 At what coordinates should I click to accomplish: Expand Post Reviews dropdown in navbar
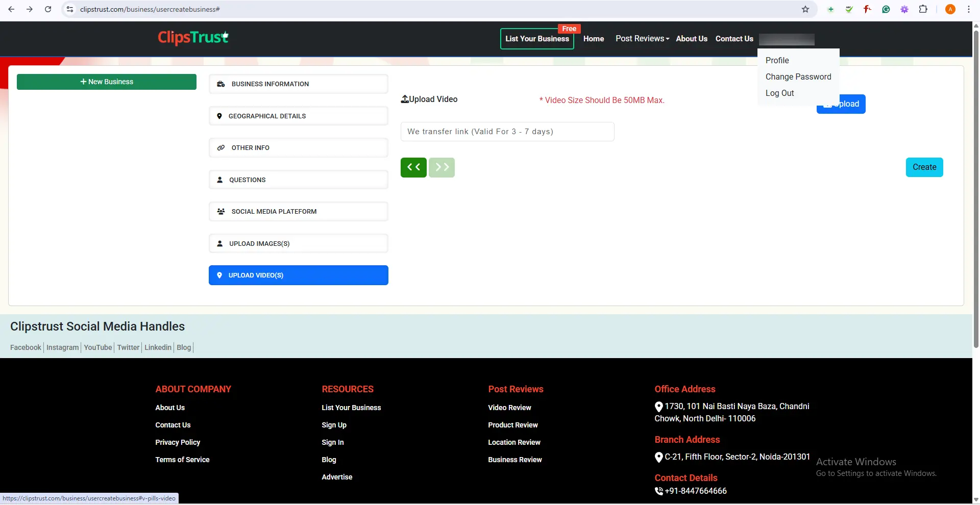coord(642,39)
